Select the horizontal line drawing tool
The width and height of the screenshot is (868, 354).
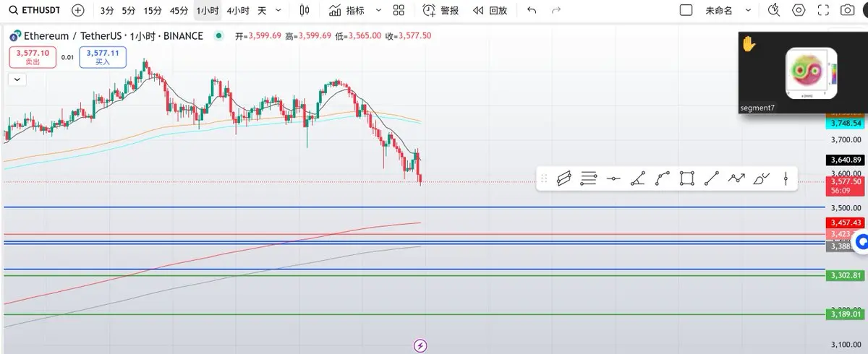(x=613, y=179)
